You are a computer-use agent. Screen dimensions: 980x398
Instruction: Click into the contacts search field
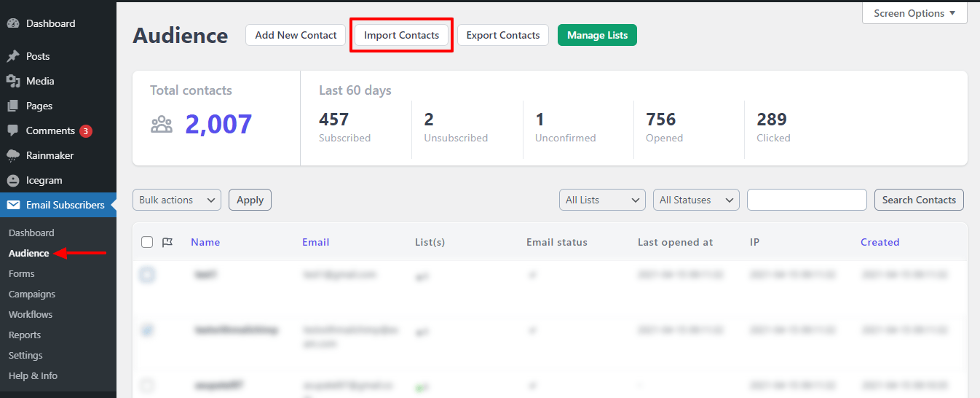point(807,200)
